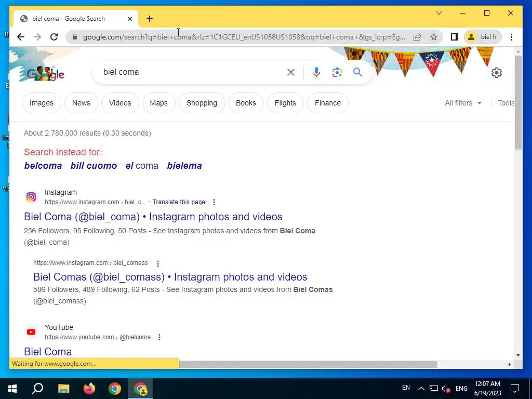Search instead for el coma
Image resolution: width=532 pixels, height=399 pixels.
(x=142, y=166)
